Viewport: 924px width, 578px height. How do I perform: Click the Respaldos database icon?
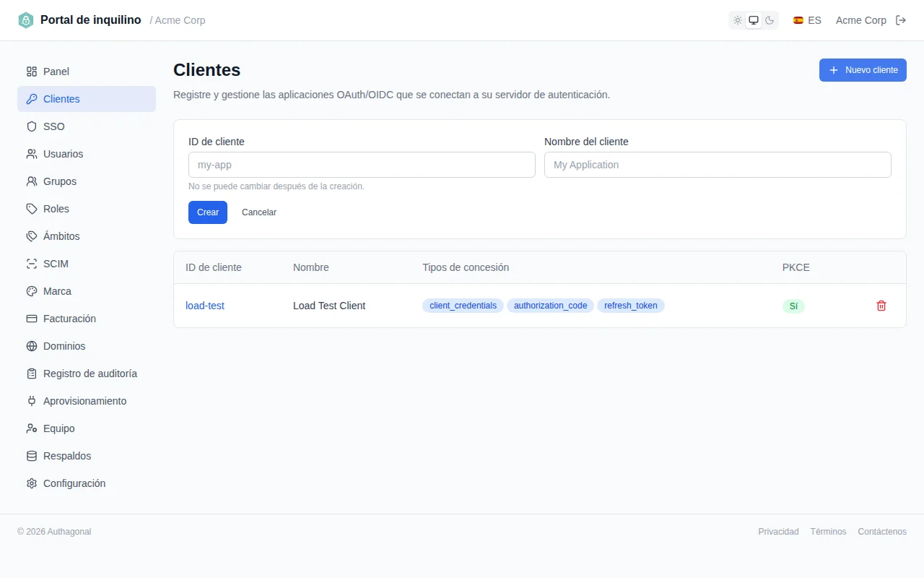pyautogui.click(x=32, y=456)
